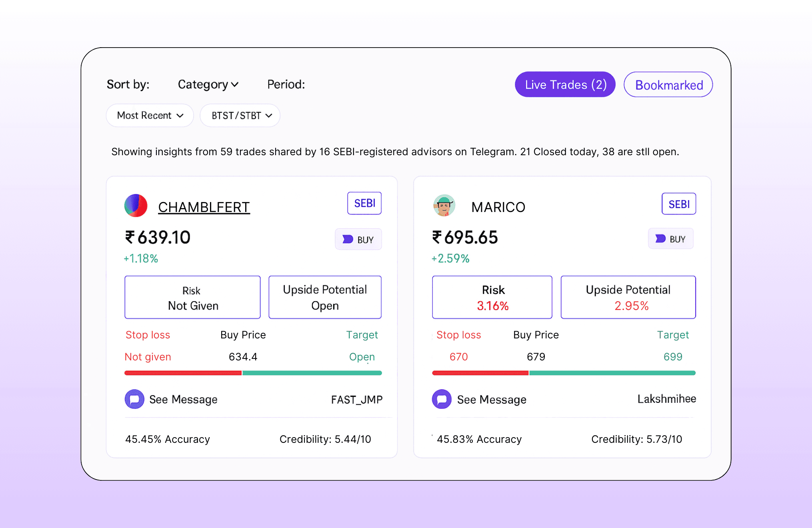The width and height of the screenshot is (812, 528).
Task: Select the Risk 3.16% box
Action: click(x=492, y=297)
